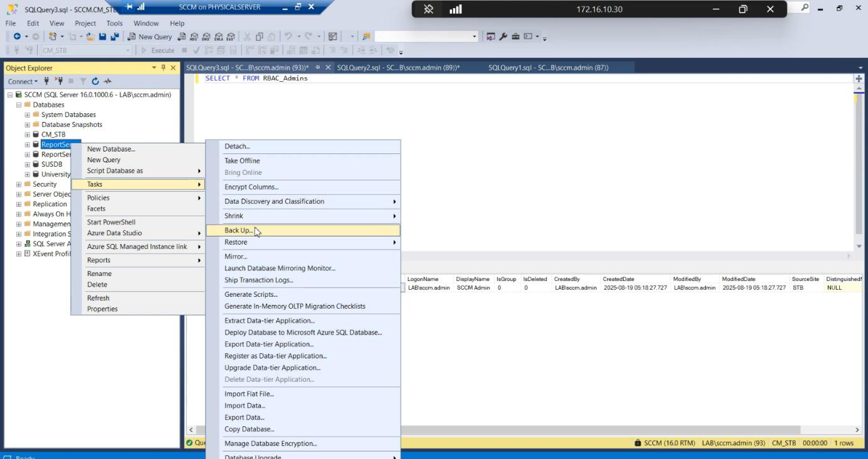
Task: Open the Project menu
Action: [85, 23]
